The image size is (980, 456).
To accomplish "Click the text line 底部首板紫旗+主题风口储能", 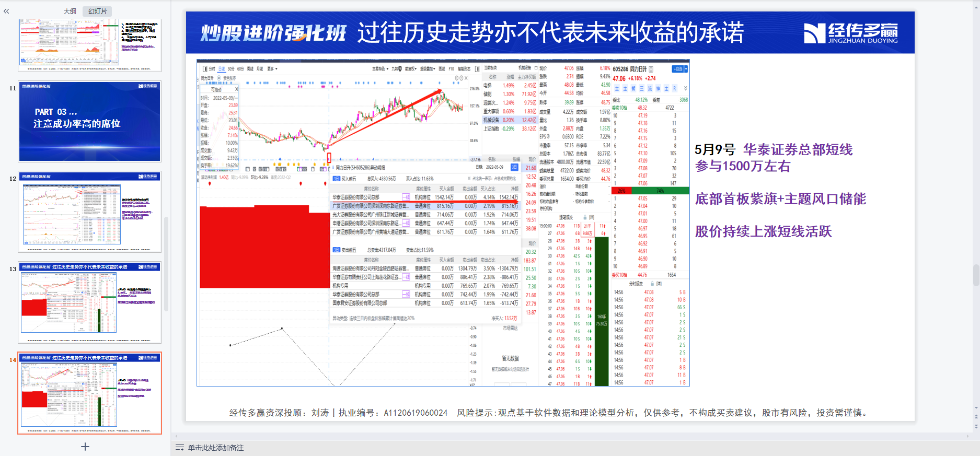I will coord(780,199).
